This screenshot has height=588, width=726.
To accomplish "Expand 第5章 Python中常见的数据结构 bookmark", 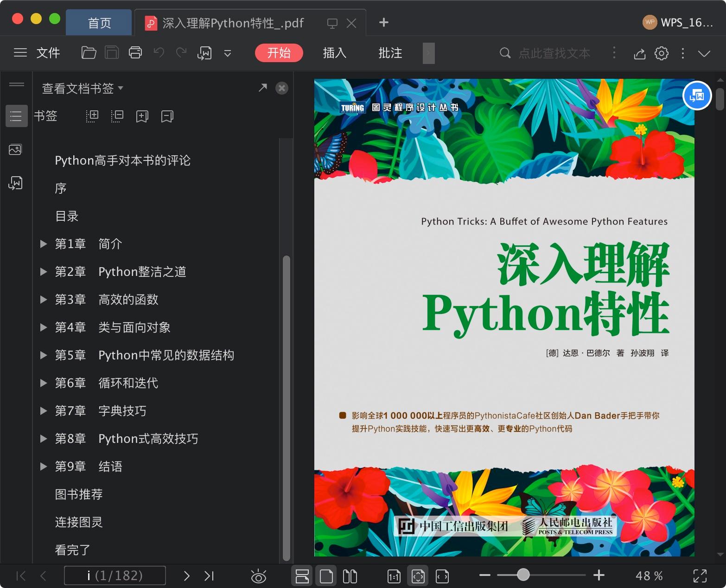I will [x=44, y=355].
